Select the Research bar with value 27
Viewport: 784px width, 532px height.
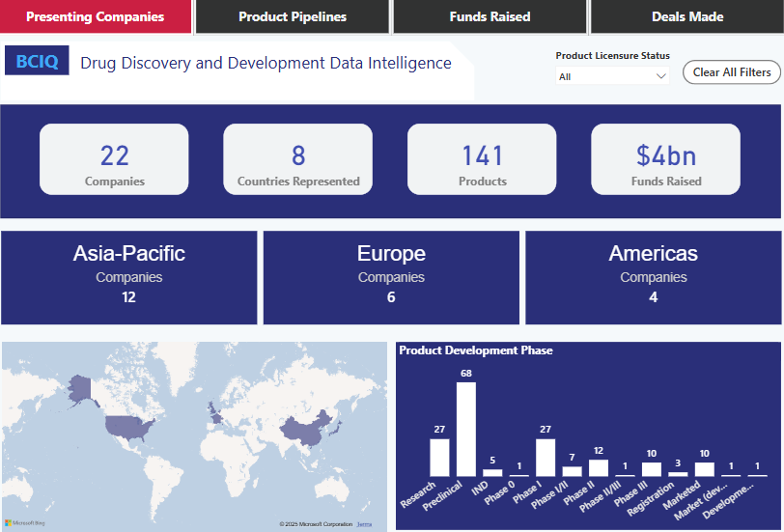(x=439, y=458)
